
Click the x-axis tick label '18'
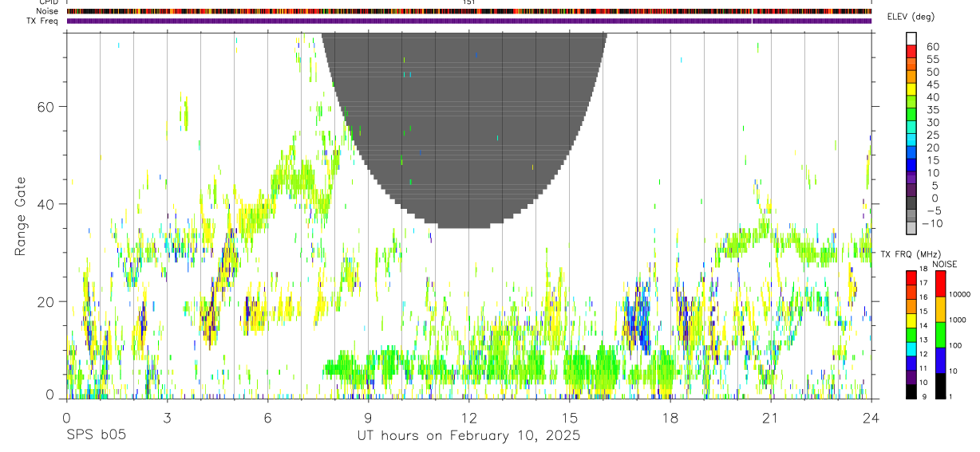[x=670, y=418]
